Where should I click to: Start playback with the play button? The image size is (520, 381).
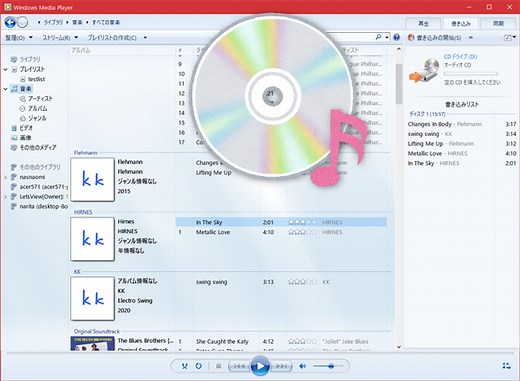pyautogui.click(x=260, y=366)
